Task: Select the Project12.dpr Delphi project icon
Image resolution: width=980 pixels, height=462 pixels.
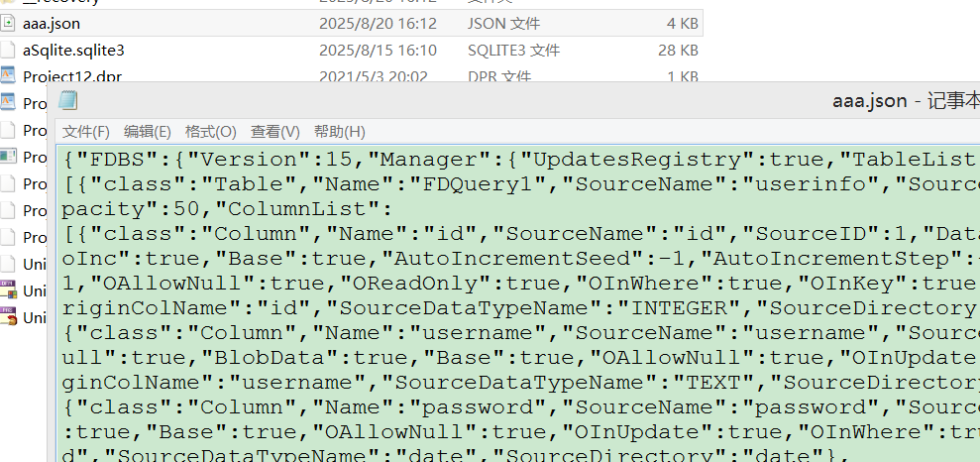Action: [x=8, y=75]
